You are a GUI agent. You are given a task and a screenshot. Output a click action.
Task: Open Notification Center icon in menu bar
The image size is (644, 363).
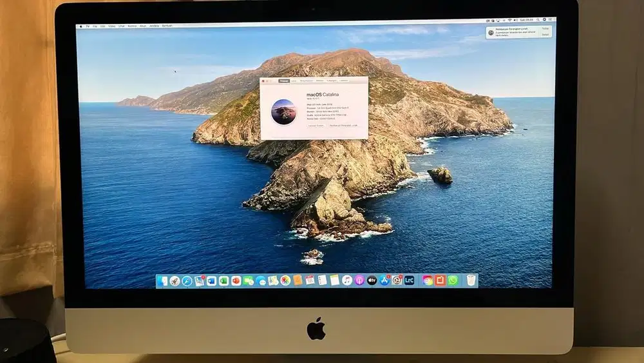point(551,20)
